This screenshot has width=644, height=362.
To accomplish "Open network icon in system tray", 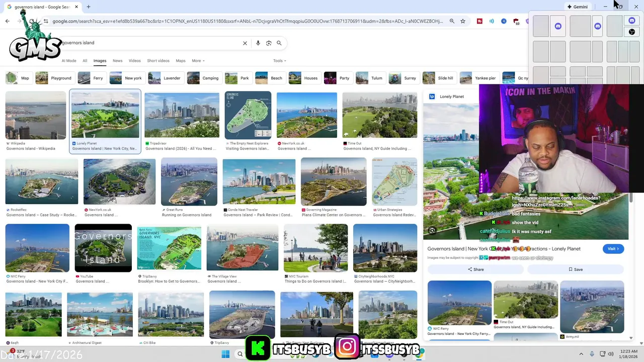I will [x=602, y=354].
